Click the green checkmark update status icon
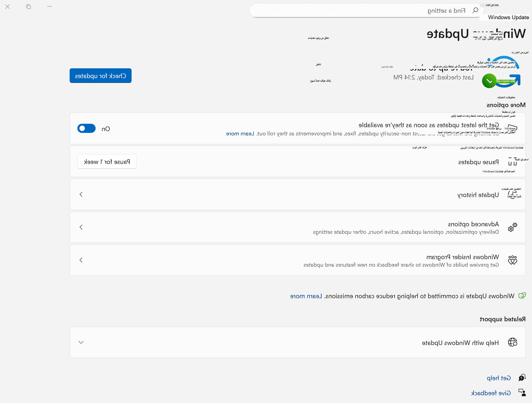 point(489,81)
